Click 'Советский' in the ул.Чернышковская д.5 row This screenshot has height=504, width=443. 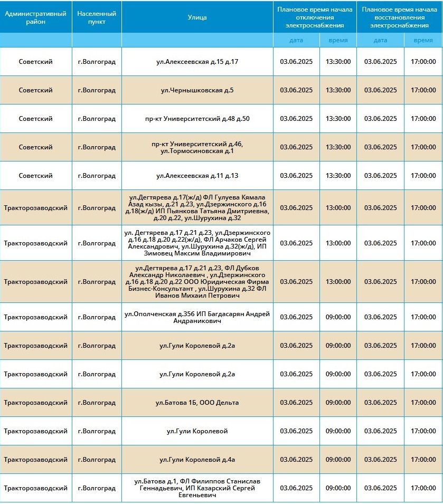click(36, 90)
